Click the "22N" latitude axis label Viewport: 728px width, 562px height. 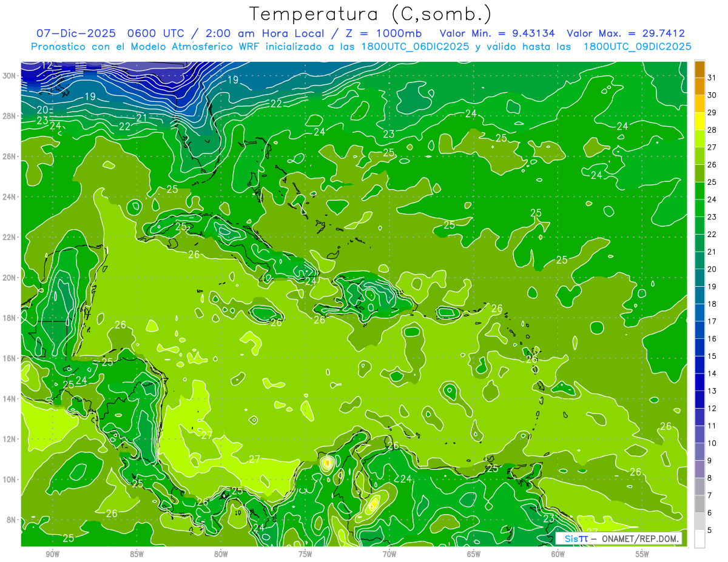pos(10,237)
